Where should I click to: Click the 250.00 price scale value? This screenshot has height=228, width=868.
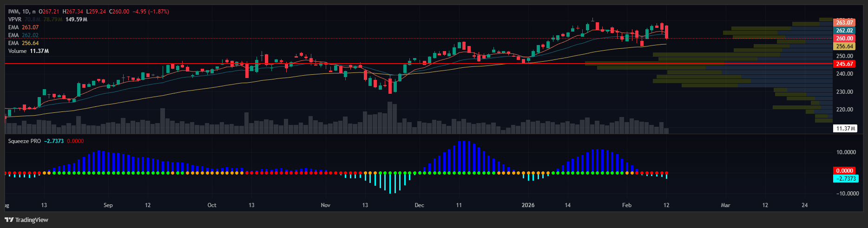click(x=844, y=56)
